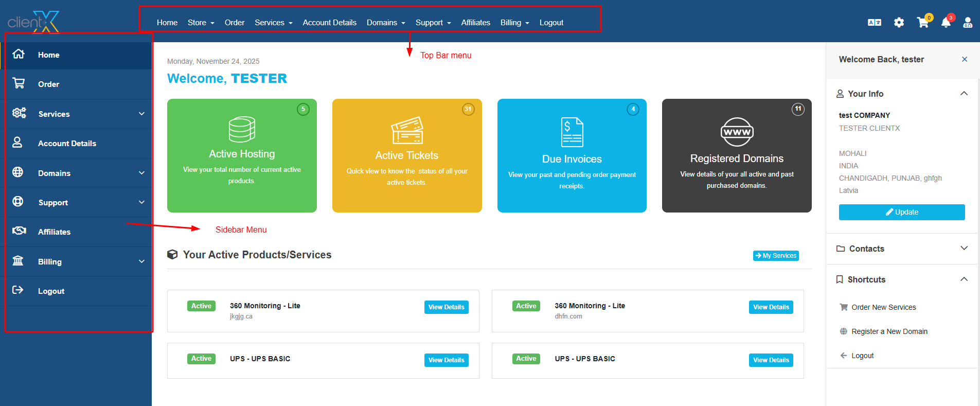The image size is (980, 406).
Task: Open the Billing dropdown in top bar
Action: click(x=514, y=23)
